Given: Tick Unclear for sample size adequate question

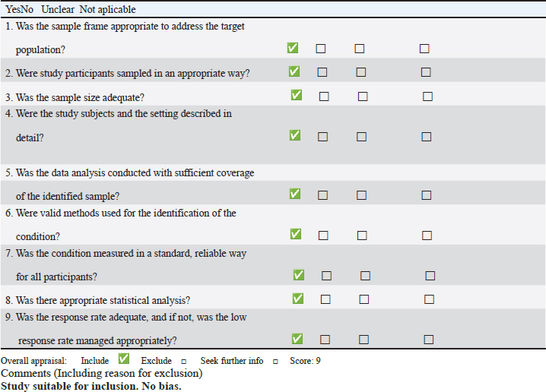Looking at the screenshot, I should click(363, 96).
